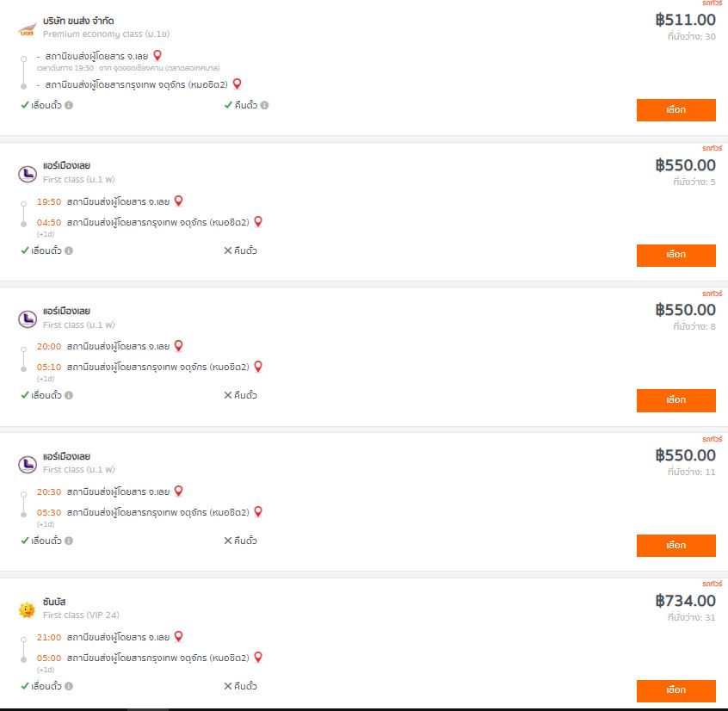The height and width of the screenshot is (711, 728).
Task: Click the info icon next to คืนตั๋ว in the 511 baht trip
Action: pyautogui.click(x=264, y=105)
